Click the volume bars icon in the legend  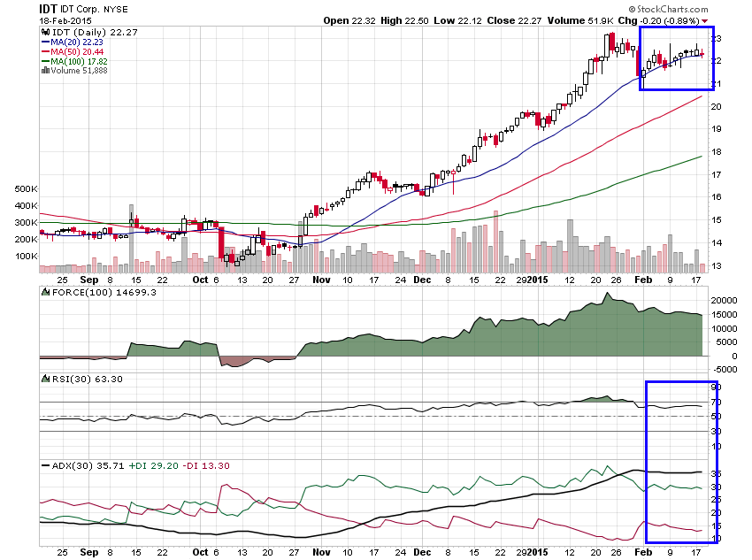(45, 71)
